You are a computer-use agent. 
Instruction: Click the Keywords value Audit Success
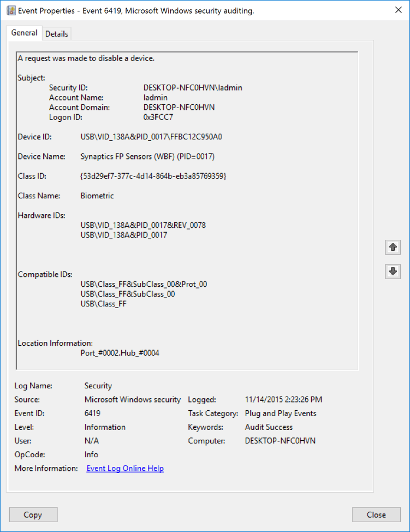click(x=269, y=427)
